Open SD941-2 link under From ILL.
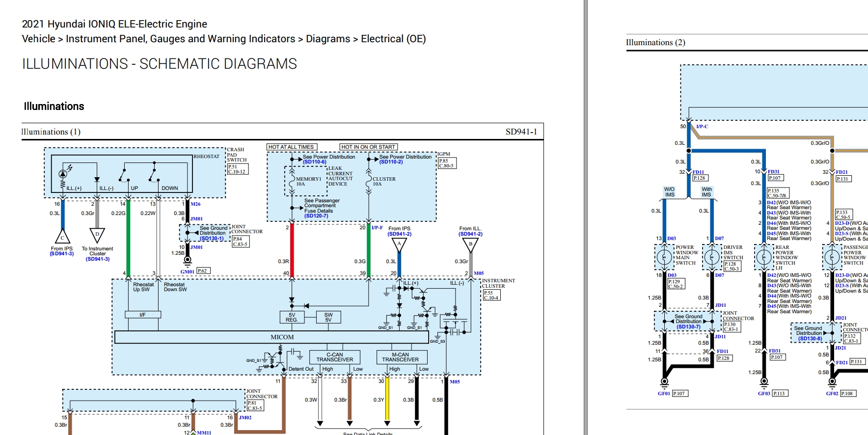The height and width of the screenshot is (435, 868). (470, 234)
